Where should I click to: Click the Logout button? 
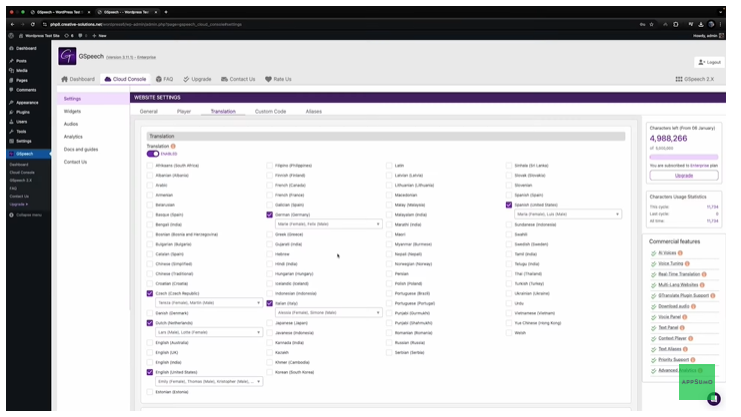click(709, 62)
